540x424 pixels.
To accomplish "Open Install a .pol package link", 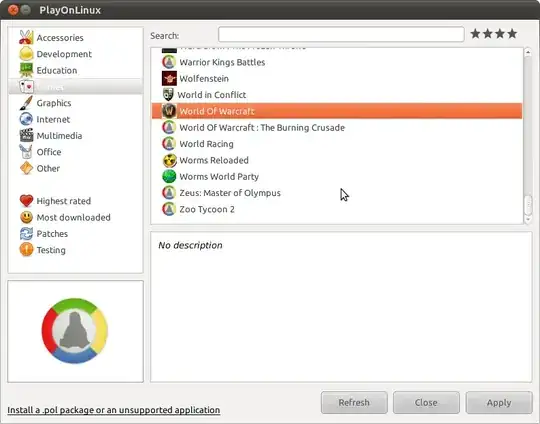I will [x=114, y=410].
